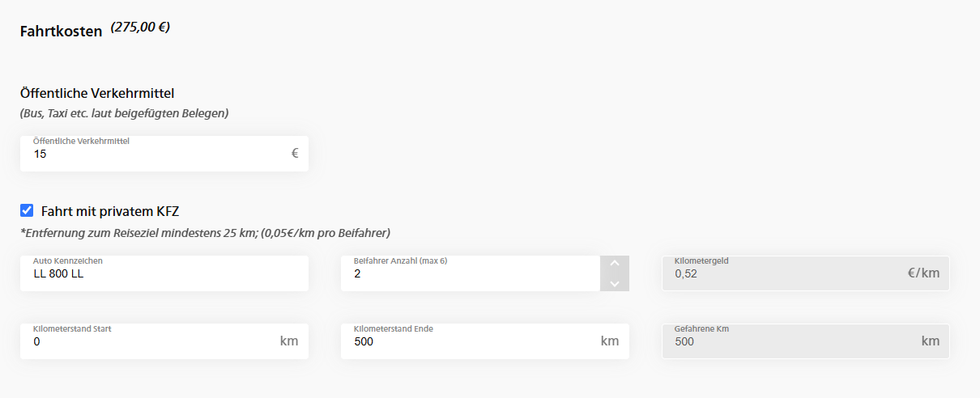Click the Fahrt mit privatem KFZ label
This screenshot has height=398, width=980.
coord(110,212)
